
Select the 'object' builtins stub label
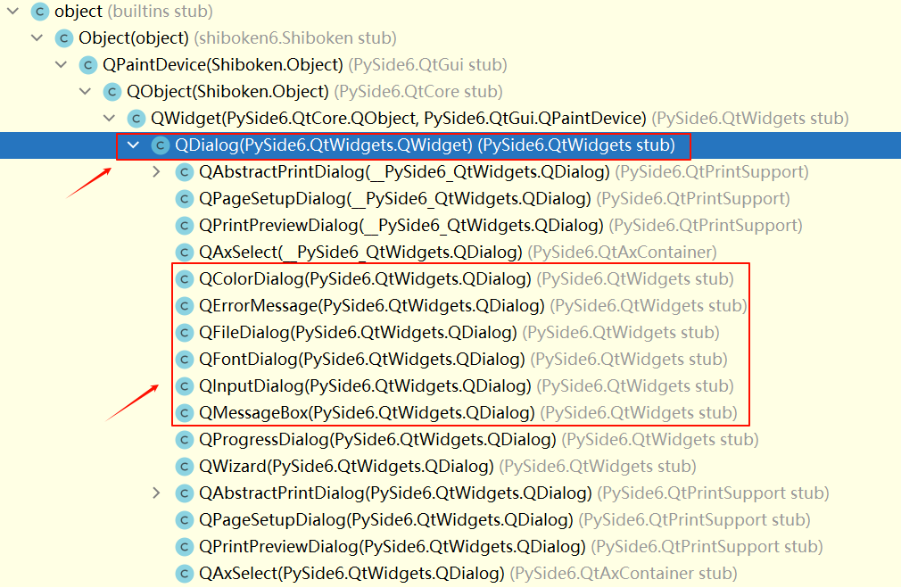point(79,12)
